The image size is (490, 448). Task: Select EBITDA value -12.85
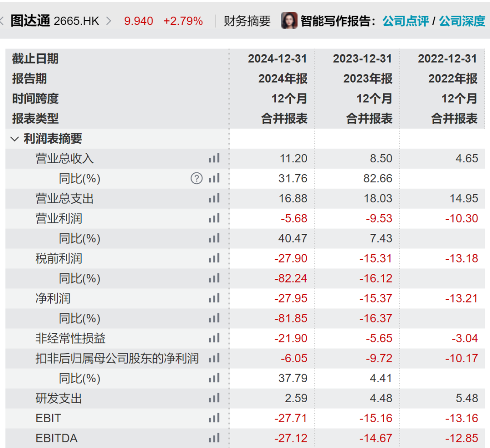point(461,438)
